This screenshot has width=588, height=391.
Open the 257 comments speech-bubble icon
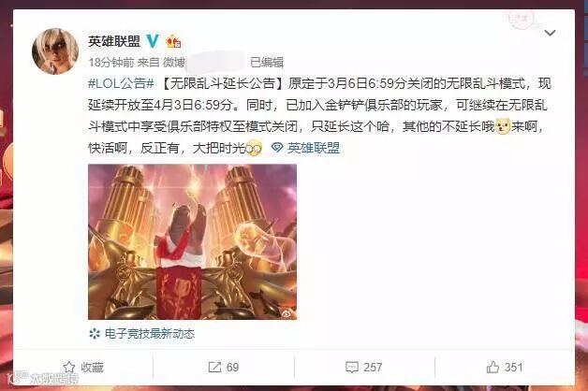(x=352, y=367)
